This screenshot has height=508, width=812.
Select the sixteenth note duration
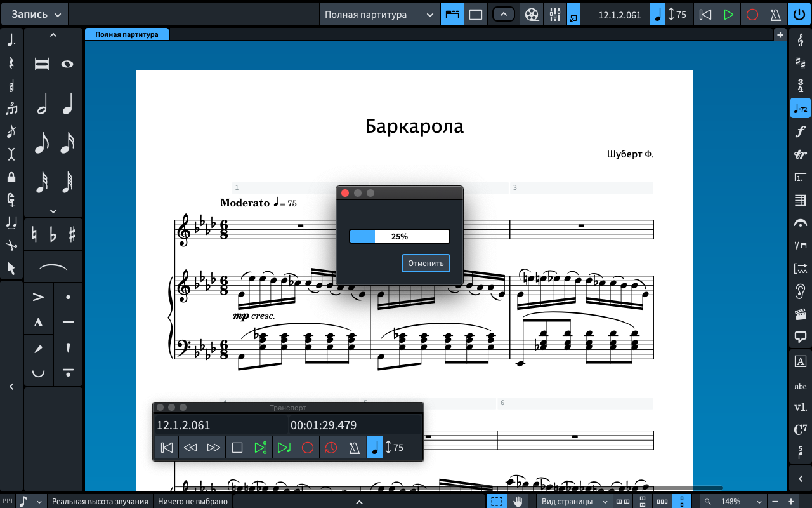[67, 143]
